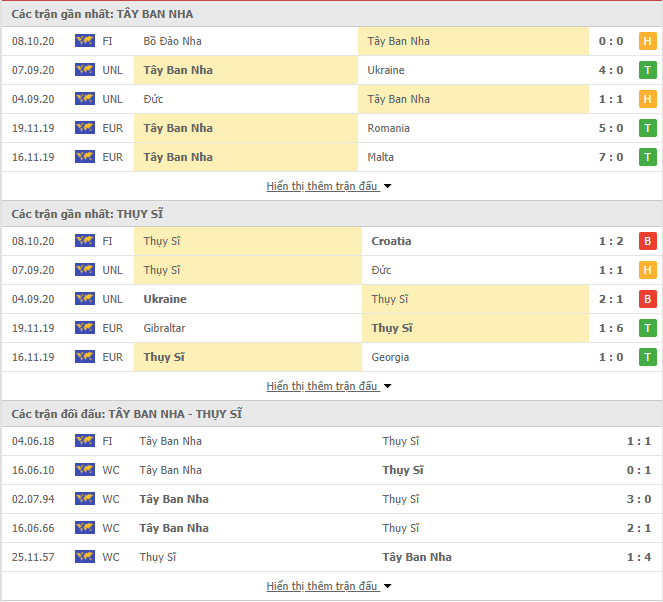Screen dimensions: 663x602
Task: Click the orange H badge for the Đức vs Tây Ban Nha row
Action: (647, 99)
